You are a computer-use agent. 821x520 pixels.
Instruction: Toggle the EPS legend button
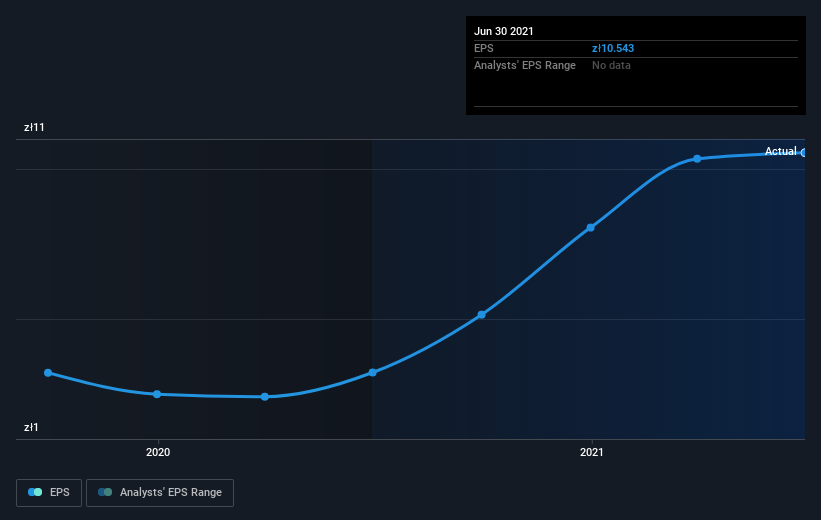tap(49, 493)
